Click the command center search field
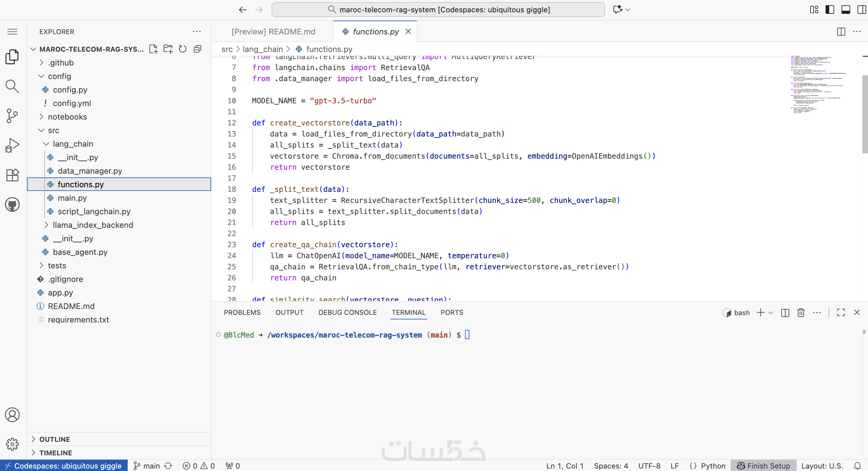 point(438,10)
